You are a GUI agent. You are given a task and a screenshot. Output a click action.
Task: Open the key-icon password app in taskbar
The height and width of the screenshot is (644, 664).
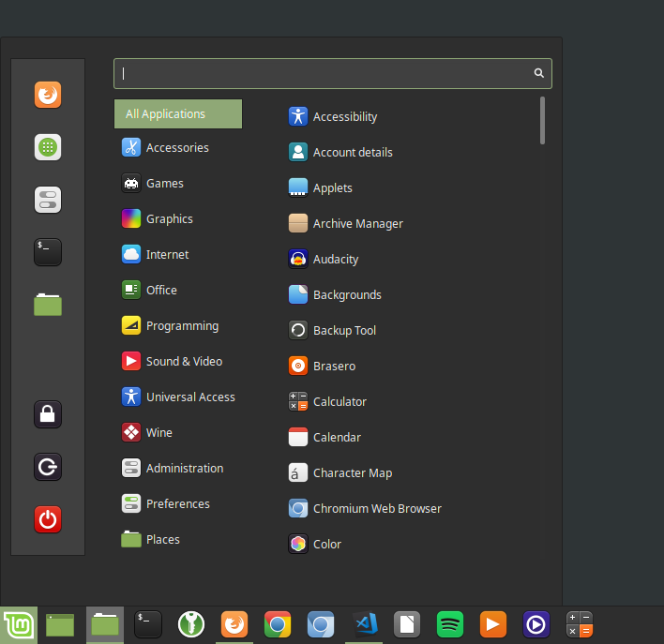(191, 624)
